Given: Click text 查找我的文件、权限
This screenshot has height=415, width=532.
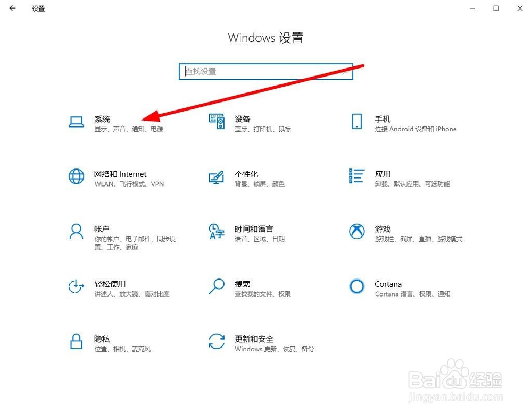Looking at the screenshot, I should coord(263,294).
